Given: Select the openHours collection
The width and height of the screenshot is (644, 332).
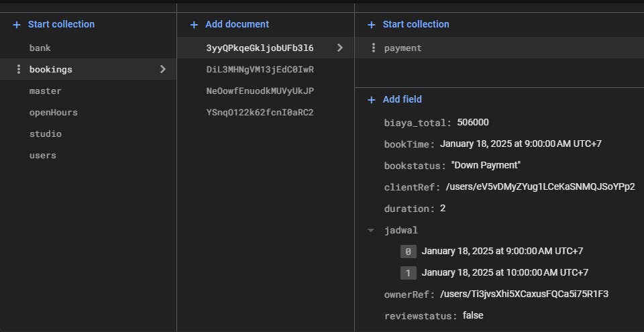Looking at the screenshot, I should pyautogui.click(x=53, y=113).
